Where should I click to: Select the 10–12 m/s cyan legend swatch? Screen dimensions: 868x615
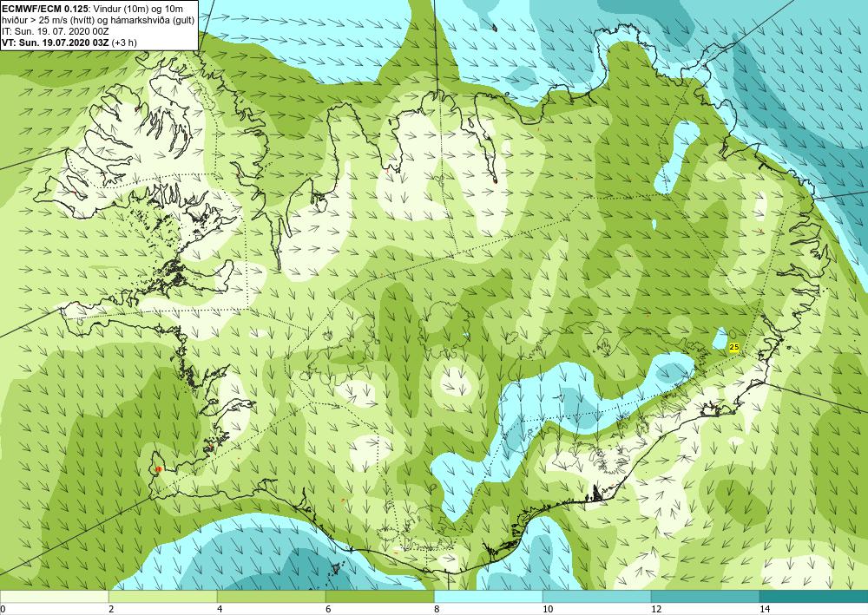click(597, 597)
